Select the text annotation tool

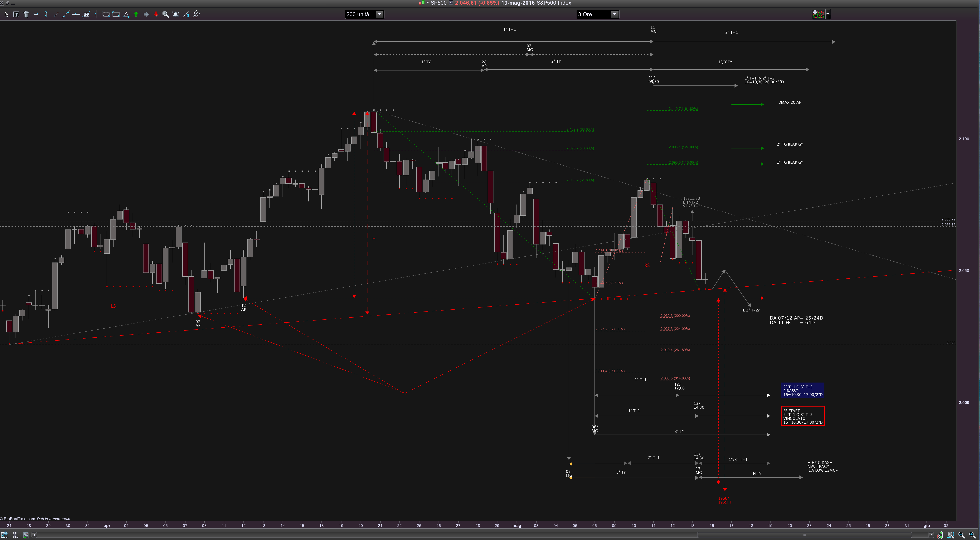(x=16, y=14)
